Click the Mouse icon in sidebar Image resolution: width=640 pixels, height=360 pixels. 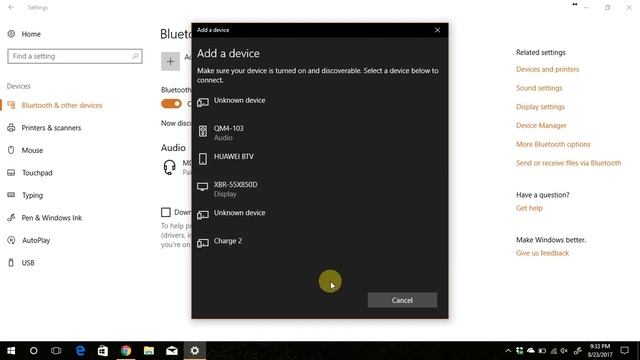[x=11, y=150]
